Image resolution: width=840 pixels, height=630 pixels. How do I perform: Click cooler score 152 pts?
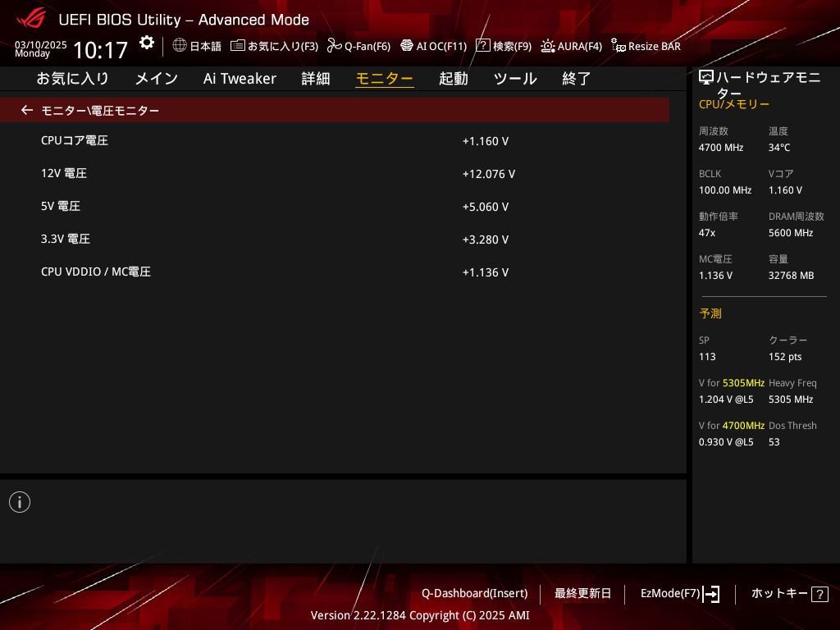tap(785, 357)
